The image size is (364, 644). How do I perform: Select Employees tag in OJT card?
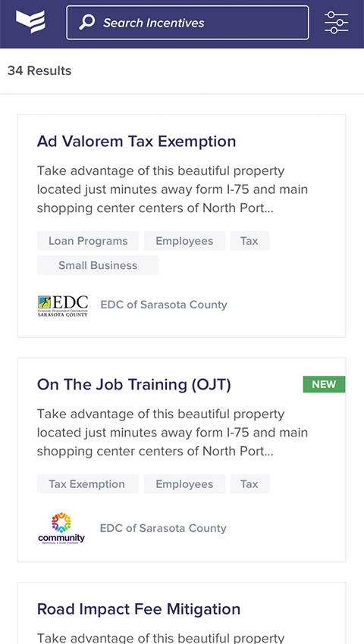click(185, 484)
